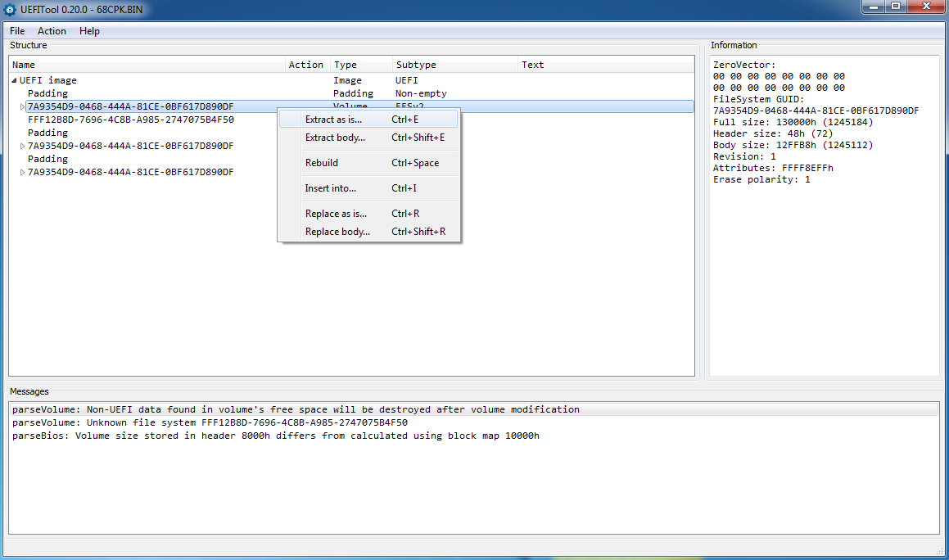This screenshot has width=949, height=560.
Task: Select the Non-UEFI data found message line
Action: point(474,410)
